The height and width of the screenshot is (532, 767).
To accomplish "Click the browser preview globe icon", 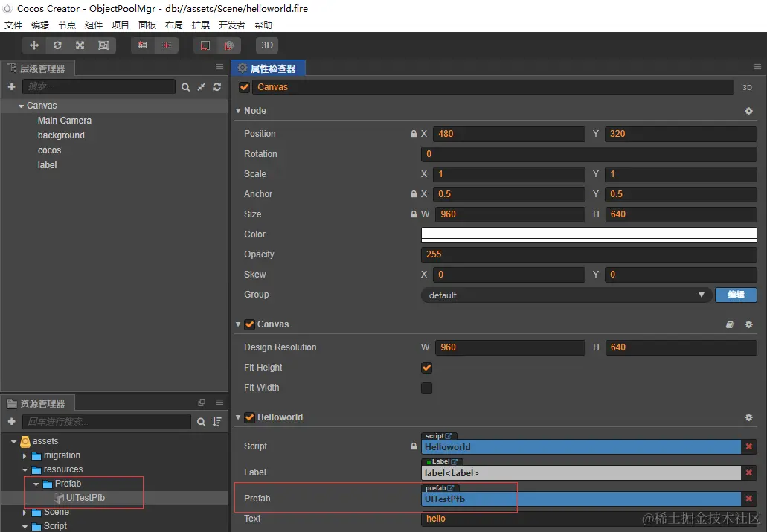I will click(228, 45).
